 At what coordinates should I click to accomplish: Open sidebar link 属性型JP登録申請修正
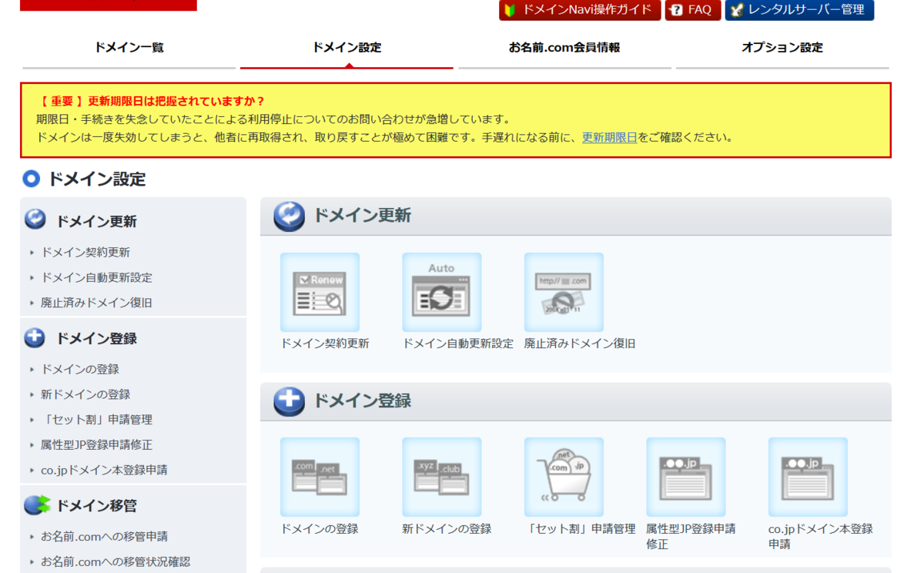[96, 445]
